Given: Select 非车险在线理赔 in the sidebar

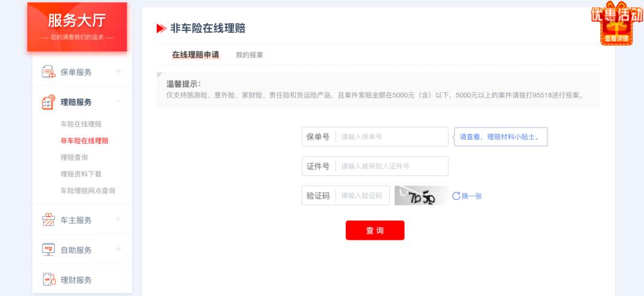Looking at the screenshot, I should pyautogui.click(x=85, y=141).
